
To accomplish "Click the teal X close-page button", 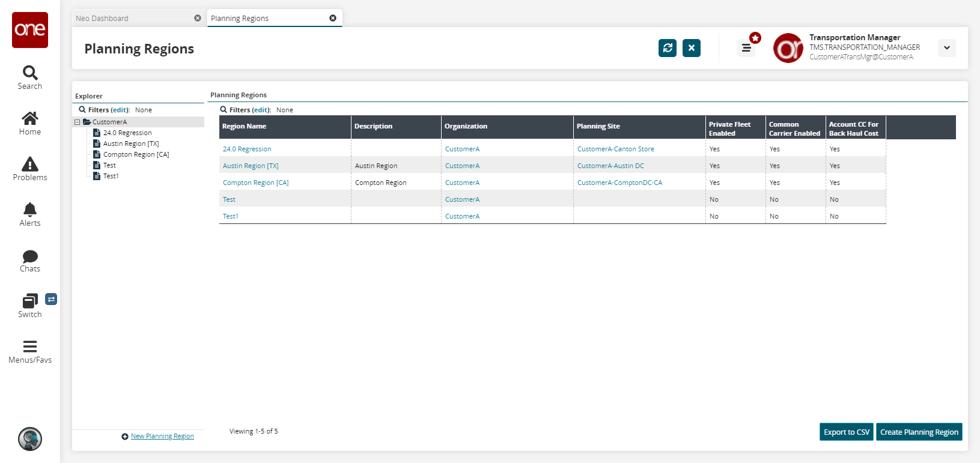I will [692, 48].
